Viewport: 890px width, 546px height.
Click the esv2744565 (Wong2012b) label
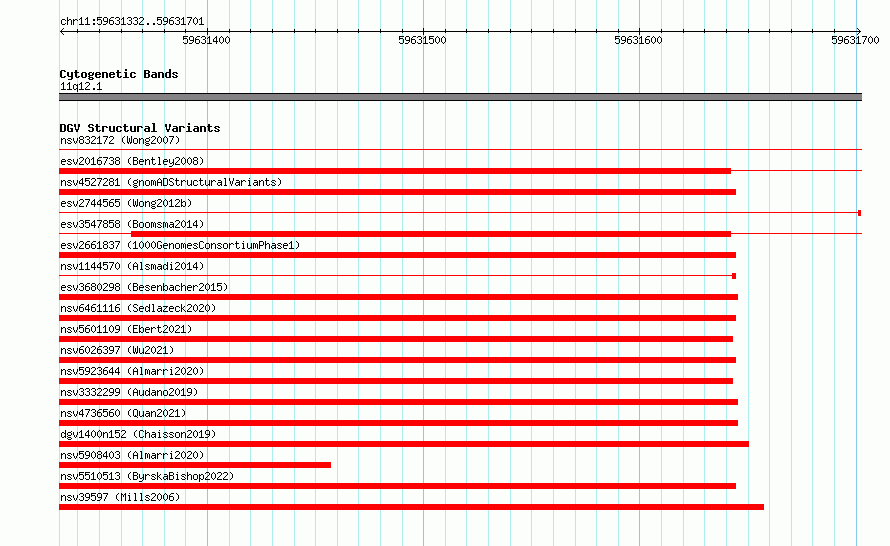click(x=126, y=203)
